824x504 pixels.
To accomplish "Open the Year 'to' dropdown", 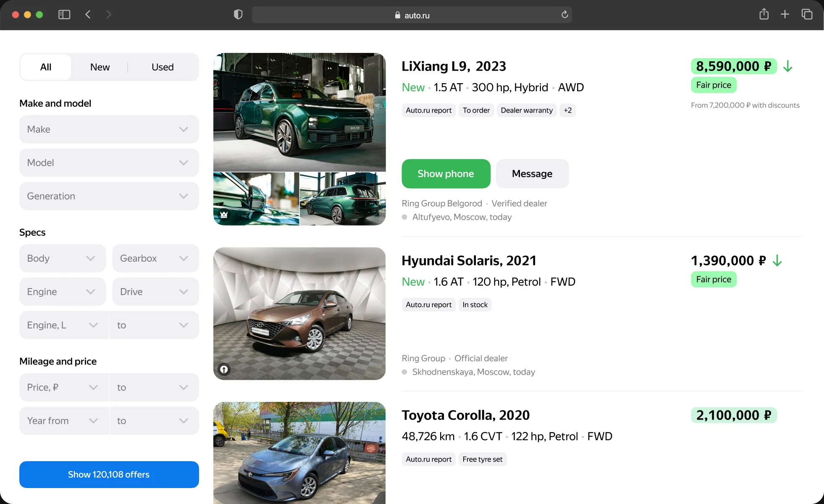I will (x=154, y=420).
